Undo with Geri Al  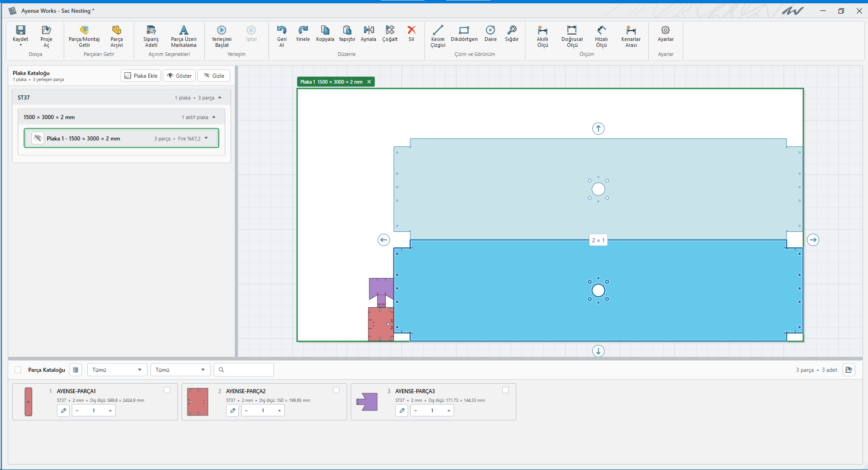[282, 36]
